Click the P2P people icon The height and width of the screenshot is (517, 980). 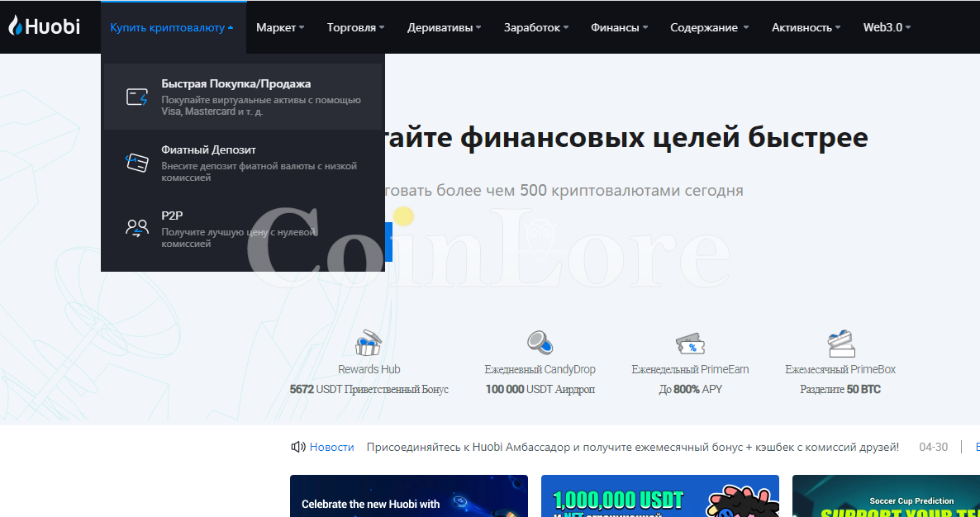(x=137, y=228)
